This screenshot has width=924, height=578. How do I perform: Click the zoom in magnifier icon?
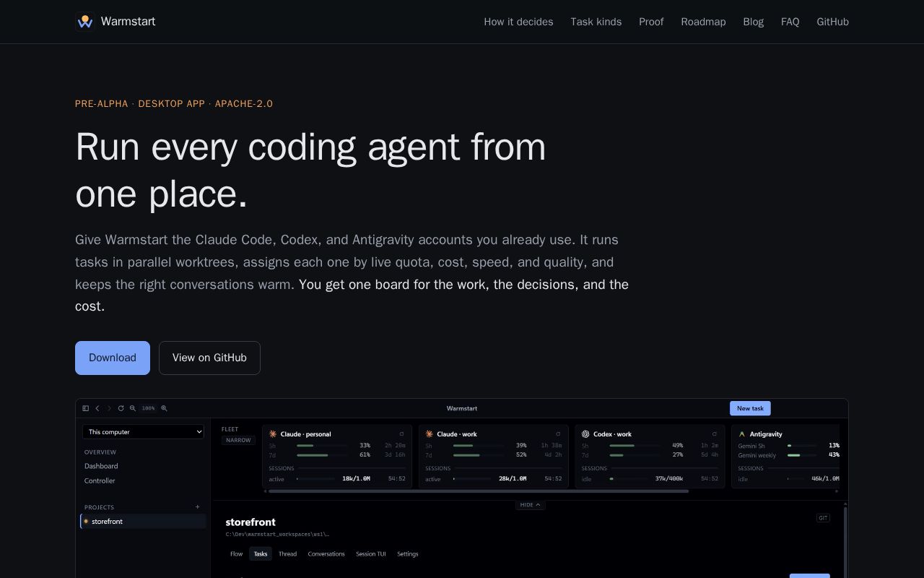tap(164, 408)
